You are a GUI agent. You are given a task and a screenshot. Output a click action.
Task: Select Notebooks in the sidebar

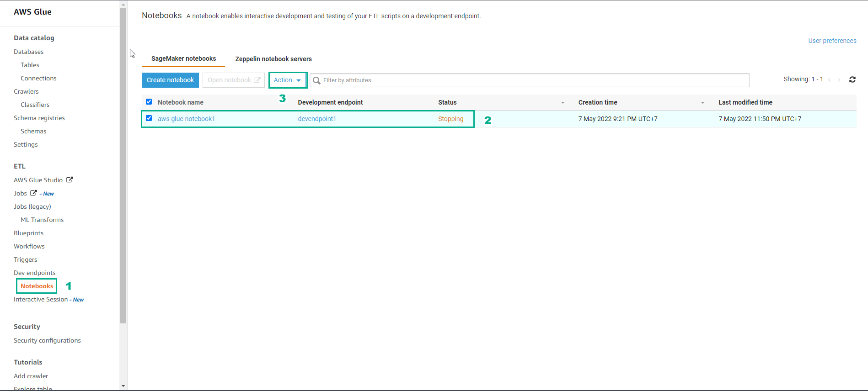tap(37, 286)
